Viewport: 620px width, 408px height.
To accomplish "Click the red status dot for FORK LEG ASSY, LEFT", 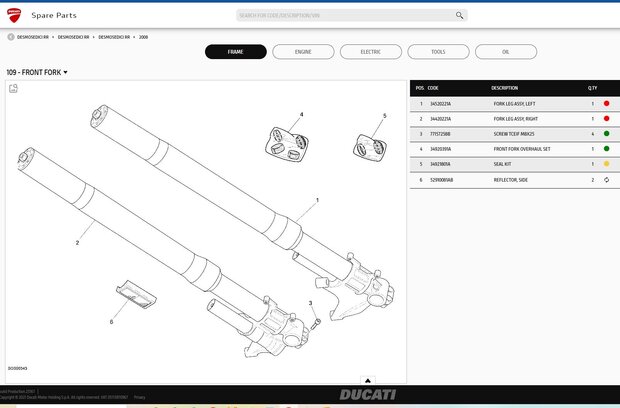I will (606, 104).
